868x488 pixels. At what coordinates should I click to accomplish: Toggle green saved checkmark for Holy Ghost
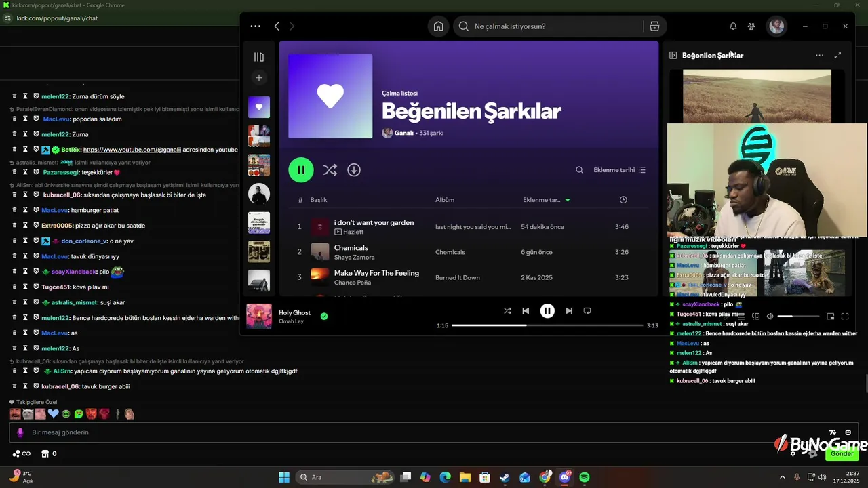pyautogui.click(x=324, y=316)
